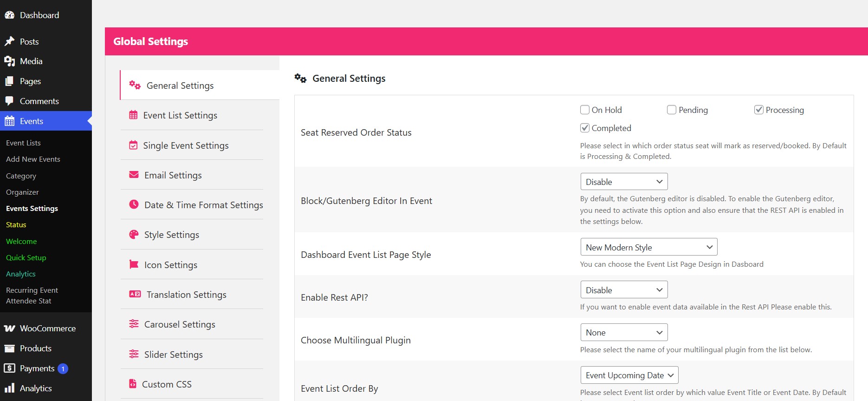The image size is (868, 401).
Task: Open Add New Events submenu link
Action: coord(33,159)
